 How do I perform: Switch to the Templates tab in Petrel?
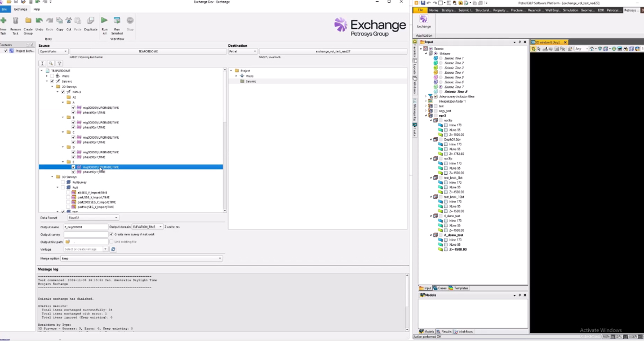tap(459, 288)
